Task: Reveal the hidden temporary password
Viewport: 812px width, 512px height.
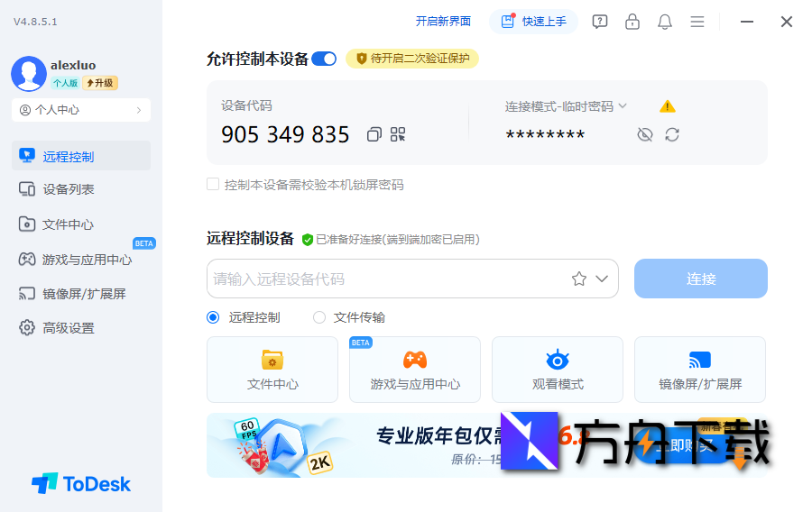Action: (645, 135)
